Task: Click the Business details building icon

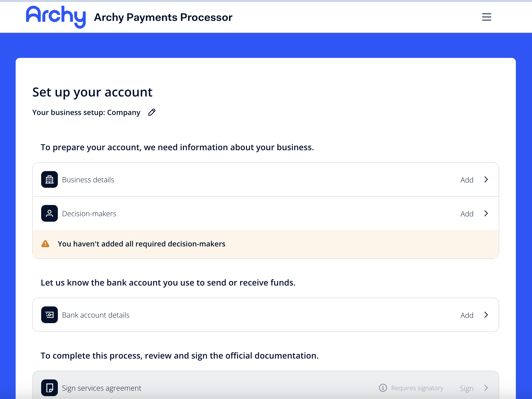Action: tap(50, 179)
